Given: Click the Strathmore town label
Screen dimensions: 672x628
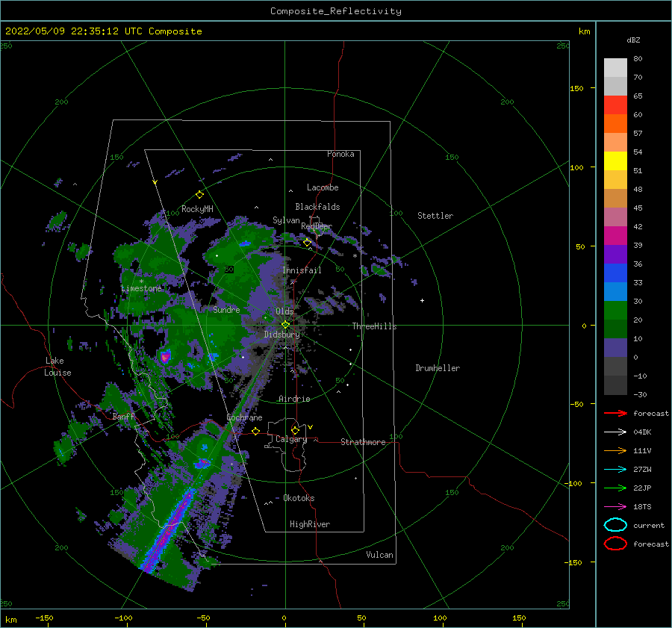Looking at the screenshot, I should pos(363,442).
